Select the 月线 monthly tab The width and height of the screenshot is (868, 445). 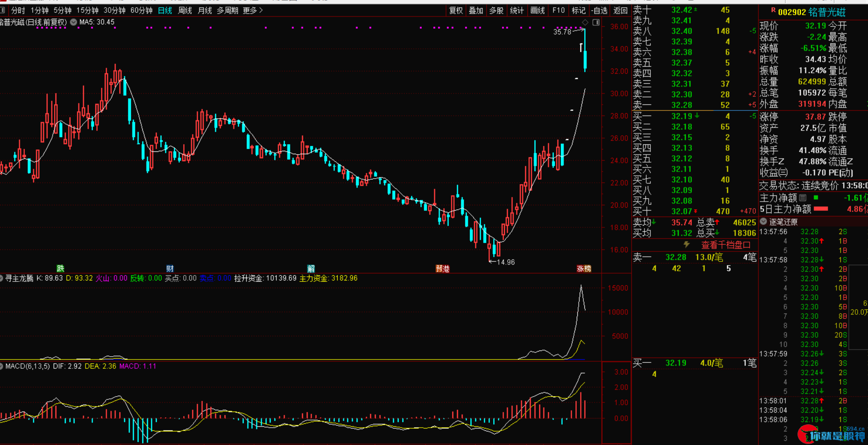pyautogui.click(x=205, y=10)
